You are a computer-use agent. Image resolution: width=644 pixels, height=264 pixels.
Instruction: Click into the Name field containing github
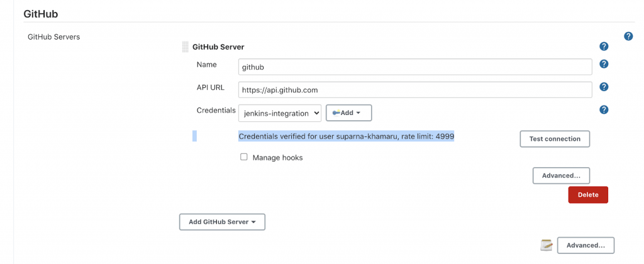tap(415, 67)
